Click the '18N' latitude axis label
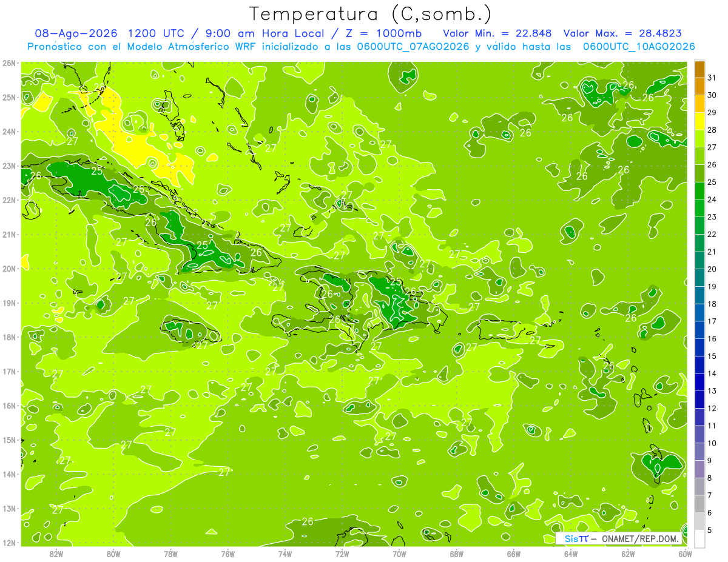 click(x=8, y=337)
